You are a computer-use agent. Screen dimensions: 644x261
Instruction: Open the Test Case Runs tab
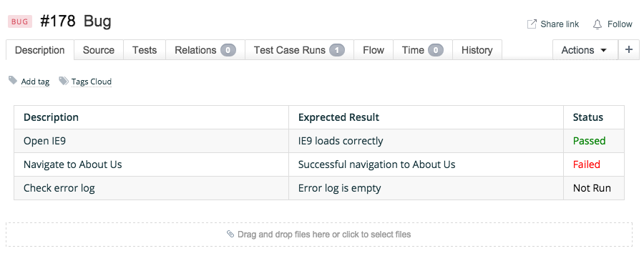[x=299, y=50]
